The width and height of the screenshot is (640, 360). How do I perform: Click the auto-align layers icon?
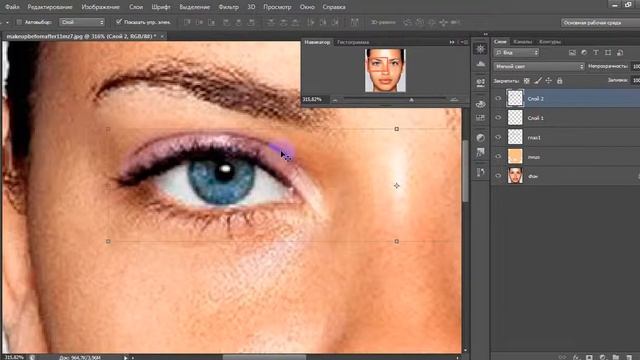(354, 22)
